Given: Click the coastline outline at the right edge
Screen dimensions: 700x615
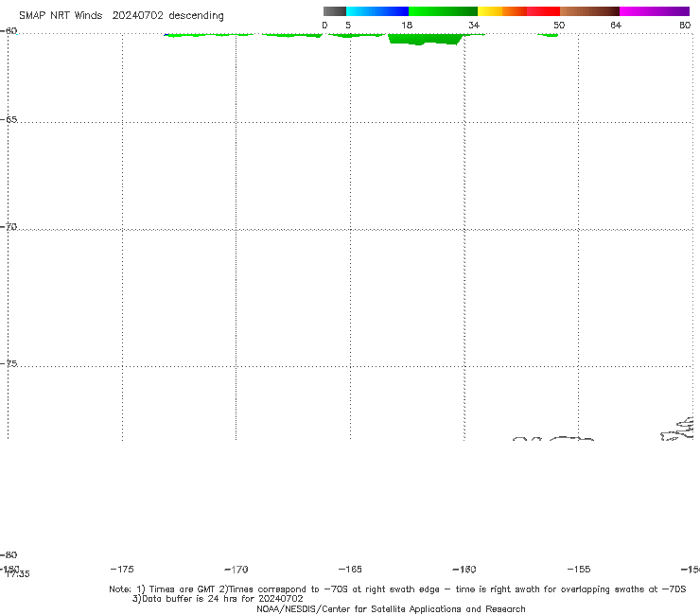Looking at the screenshot, I should point(677,429).
